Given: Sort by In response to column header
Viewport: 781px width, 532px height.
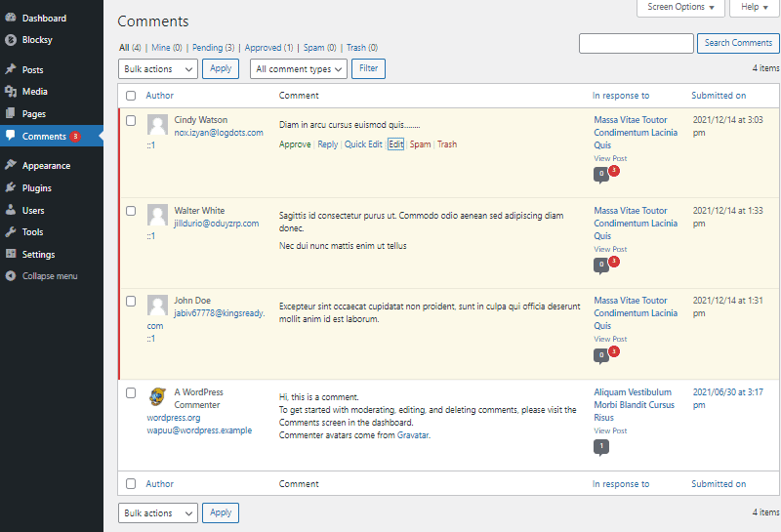Looking at the screenshot, I should pyautogui.click(x=621, y=95).
